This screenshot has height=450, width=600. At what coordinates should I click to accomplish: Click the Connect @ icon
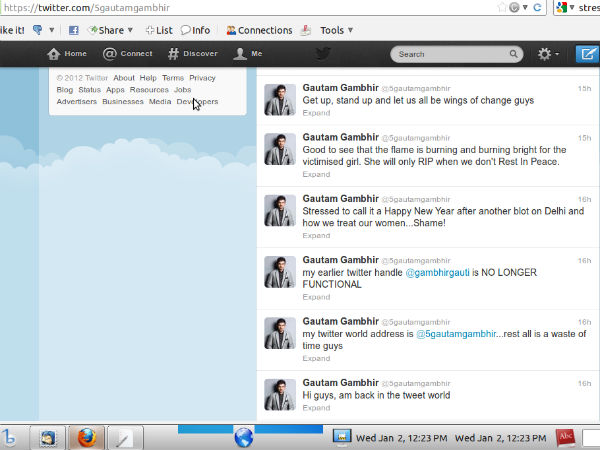[109, 54]
